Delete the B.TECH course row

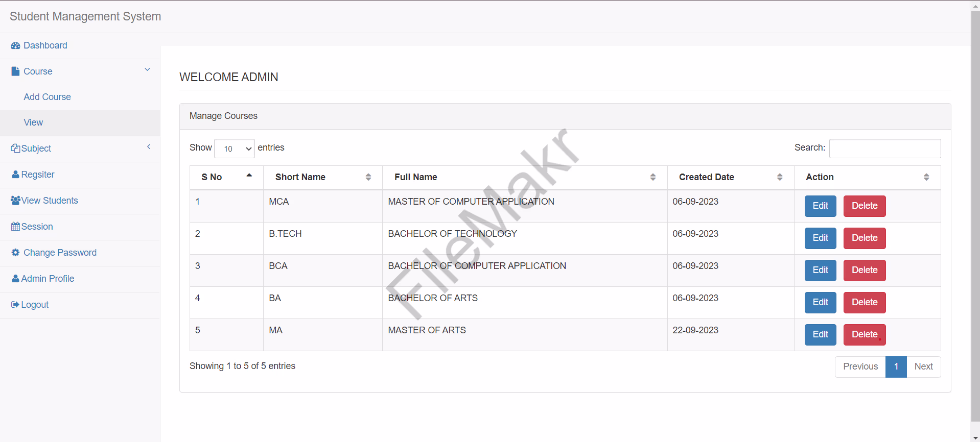click(865, 238)
